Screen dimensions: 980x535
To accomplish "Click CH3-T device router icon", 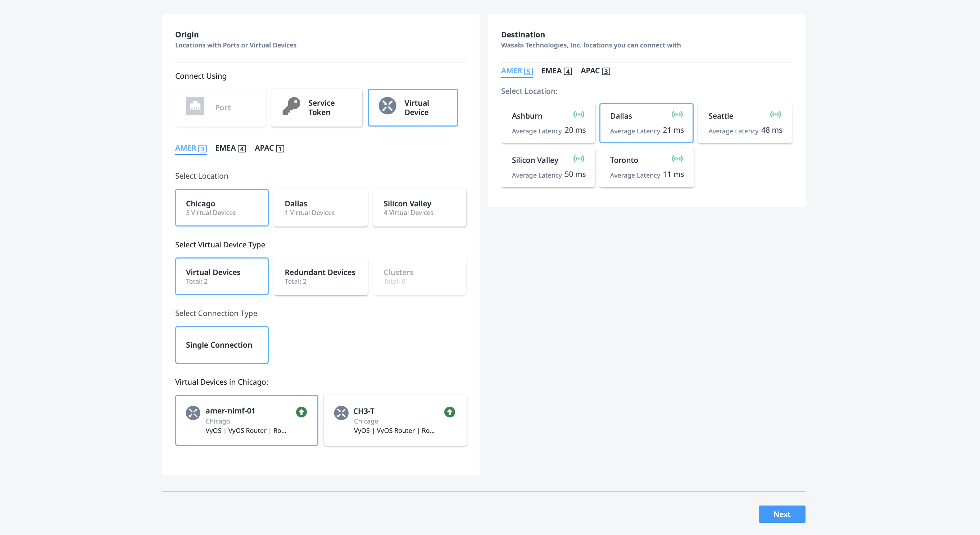I will 341,412.
